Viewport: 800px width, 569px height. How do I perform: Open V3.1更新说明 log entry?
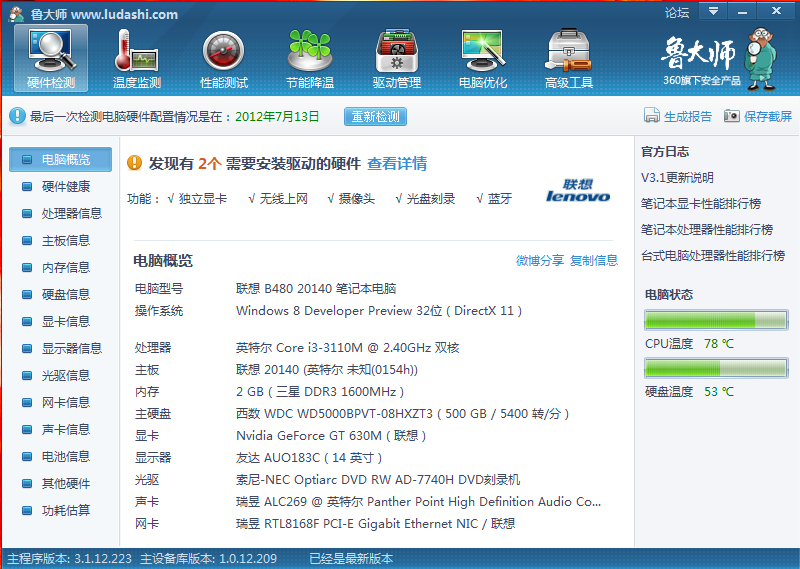tap(677, 178)
